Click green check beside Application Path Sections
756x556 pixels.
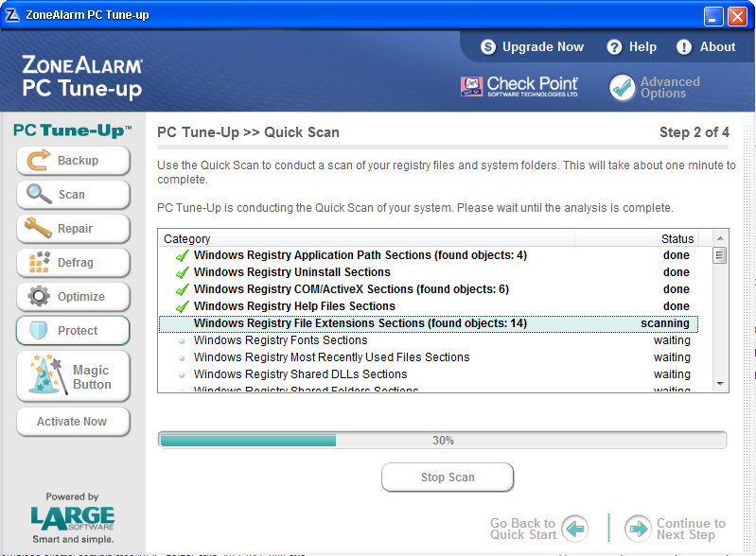coord(183,255)
